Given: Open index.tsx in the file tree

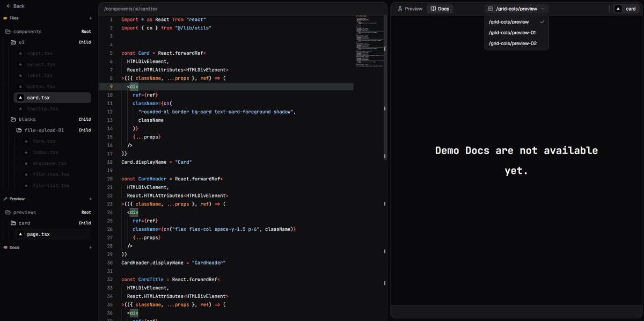Looking at the screenshot, I should 45,152.
